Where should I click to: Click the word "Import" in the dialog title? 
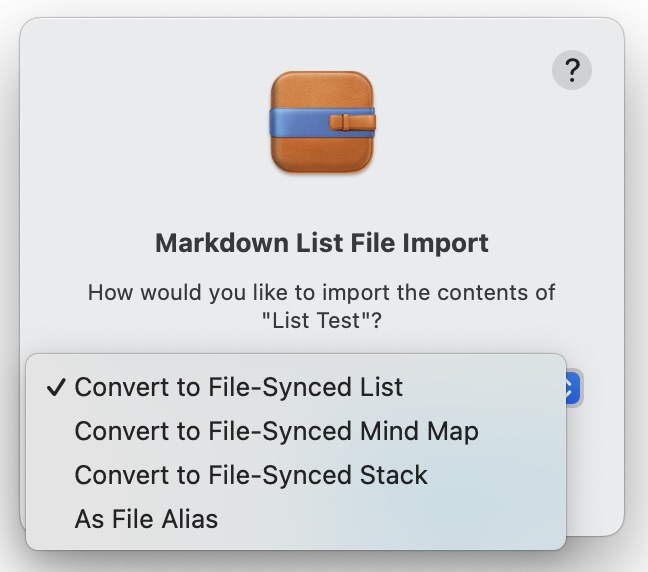pos(449,243)
